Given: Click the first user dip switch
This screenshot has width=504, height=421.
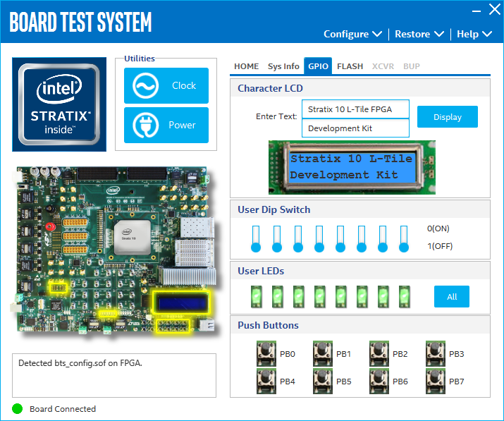Looking at the screenshot, I should coord(256,239).
